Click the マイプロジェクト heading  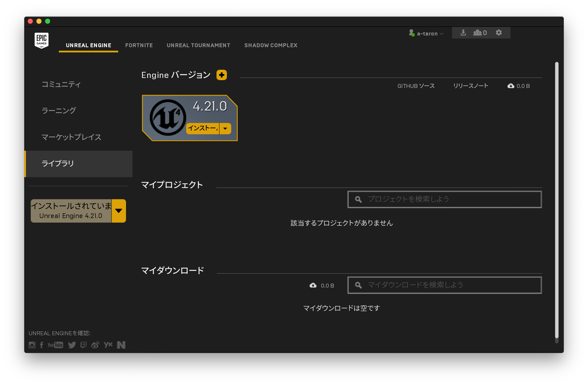point(172,185)
